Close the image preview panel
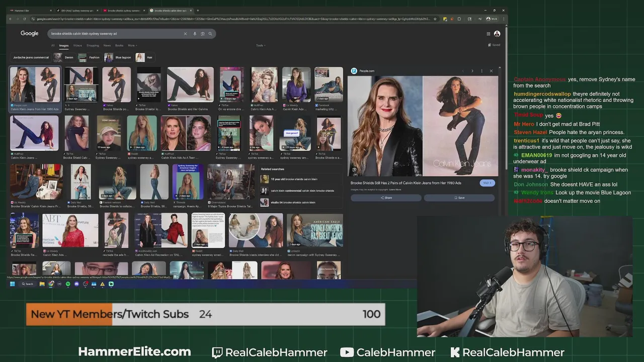The width and height of the screenshot is (644, 362). (x=491, y=71)
